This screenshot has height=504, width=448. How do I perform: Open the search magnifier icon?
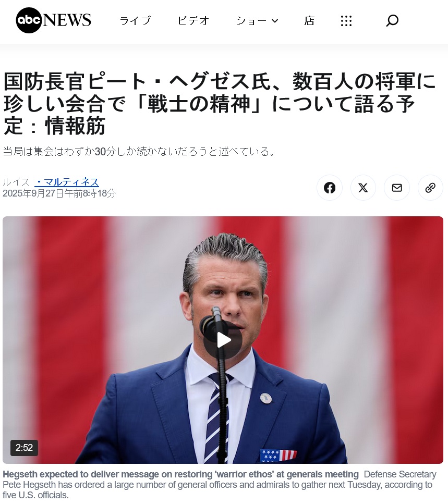(392, 20)
